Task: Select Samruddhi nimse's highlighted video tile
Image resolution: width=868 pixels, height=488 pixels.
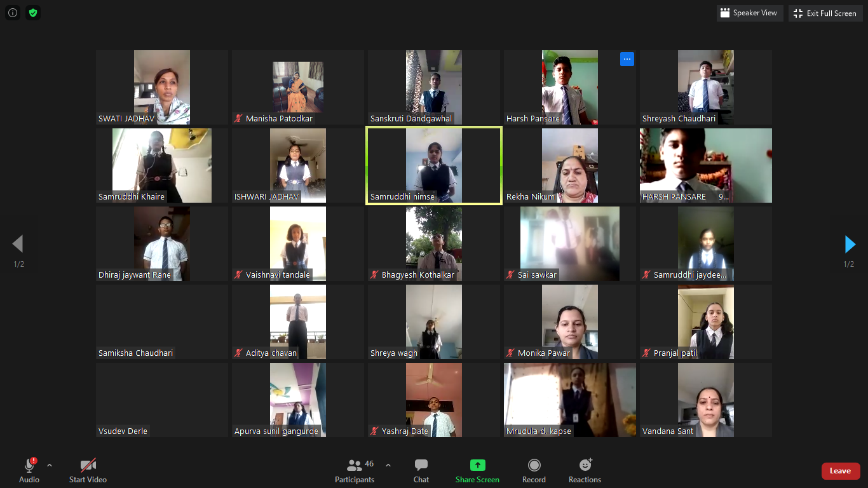Action: point(434,165)
